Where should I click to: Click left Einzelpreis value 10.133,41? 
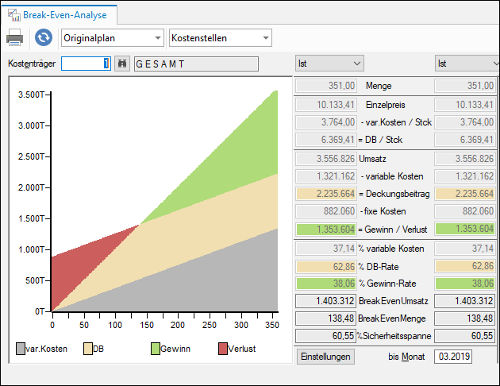pyautogui.click(x=326, y=105)
